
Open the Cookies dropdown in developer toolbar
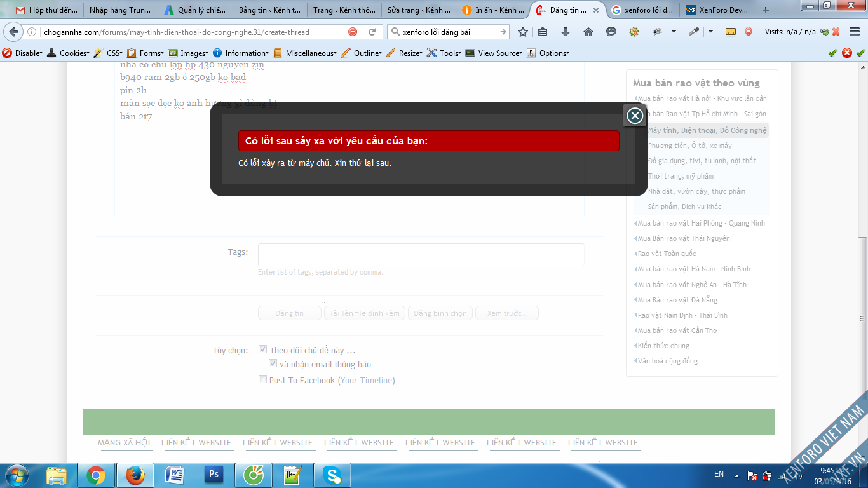click(70, 53)
